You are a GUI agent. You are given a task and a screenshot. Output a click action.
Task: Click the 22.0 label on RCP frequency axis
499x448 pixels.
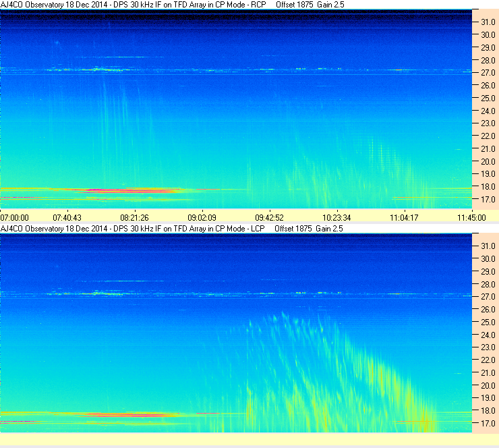click(x=488, y=136)
